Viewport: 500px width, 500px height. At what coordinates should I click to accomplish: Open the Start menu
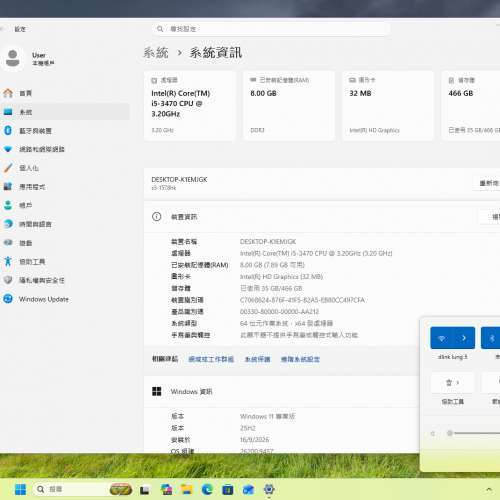coord(20,489)
